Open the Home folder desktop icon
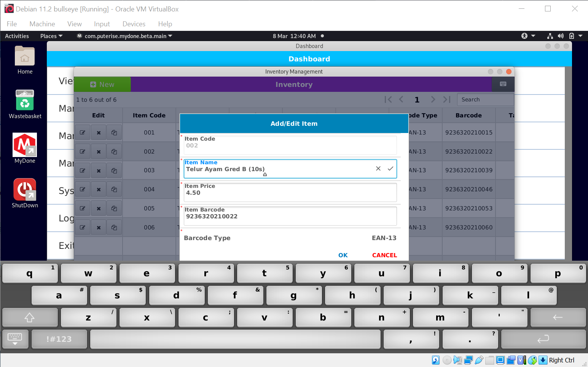Image resolution: width=588 pixels, height=367 pixels. (x=25, y=60)
